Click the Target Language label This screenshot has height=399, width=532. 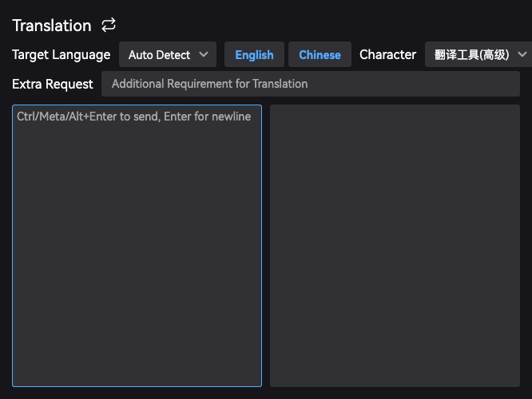pos(61,55)
